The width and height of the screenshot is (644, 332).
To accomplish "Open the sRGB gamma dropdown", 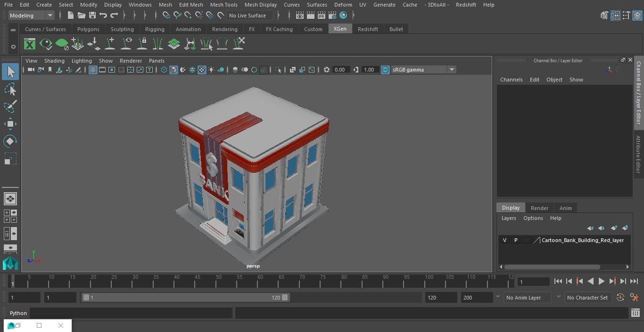I will pos(423,70).
